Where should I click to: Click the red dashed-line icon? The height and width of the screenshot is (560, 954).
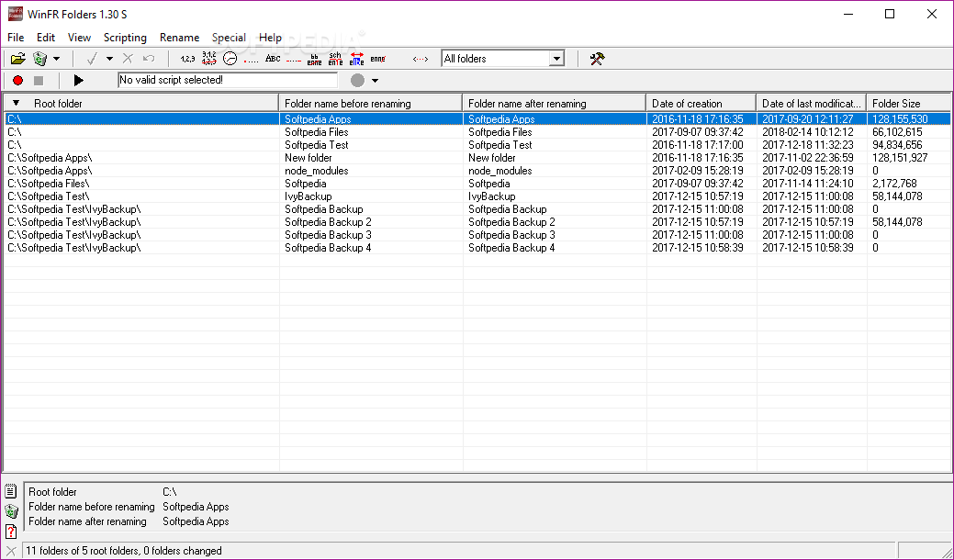click(293, 61)
